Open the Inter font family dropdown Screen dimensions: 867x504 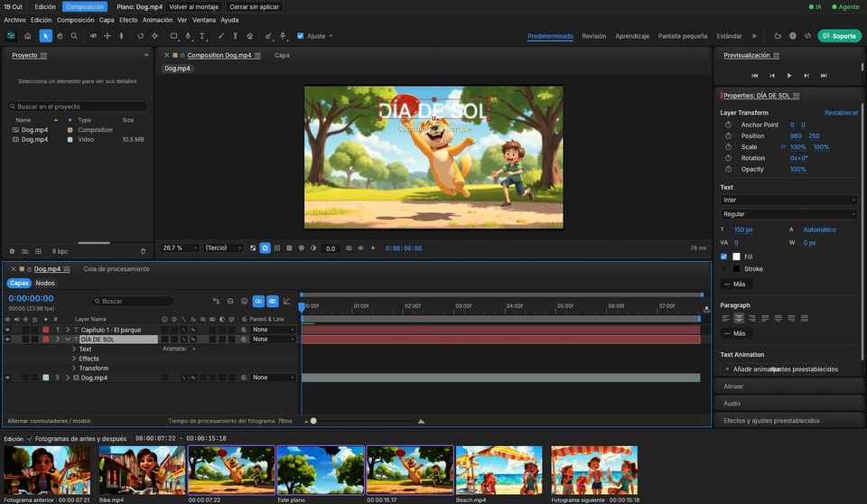788,201
